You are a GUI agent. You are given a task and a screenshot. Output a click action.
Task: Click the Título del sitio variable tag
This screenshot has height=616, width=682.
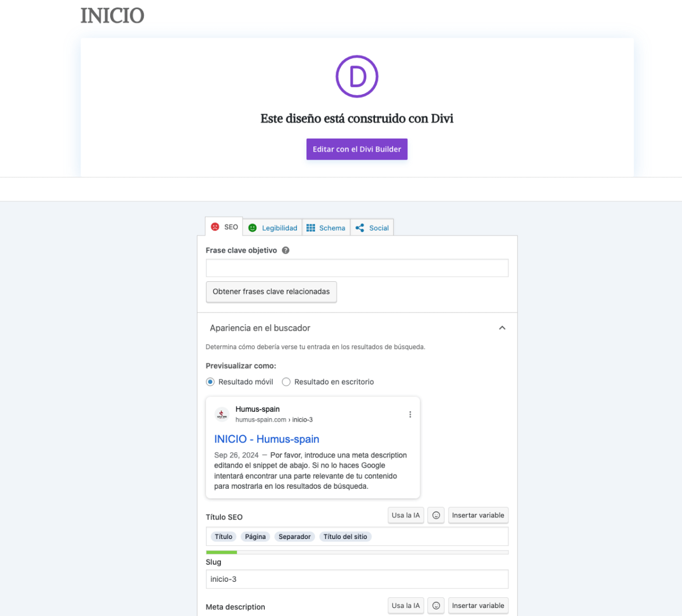click(345, 537)
